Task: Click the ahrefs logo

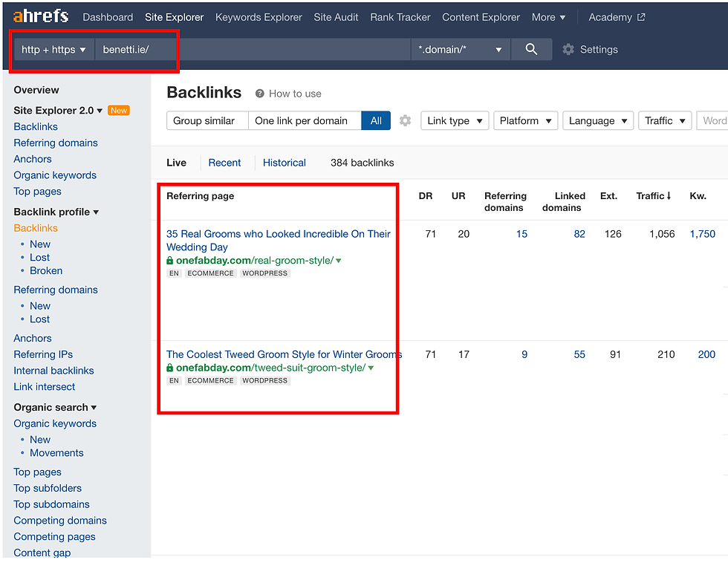Action: (41, 16)
